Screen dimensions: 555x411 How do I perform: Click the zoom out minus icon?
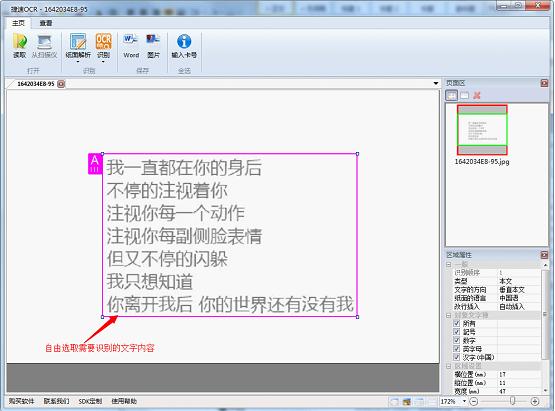coord(474,401)
